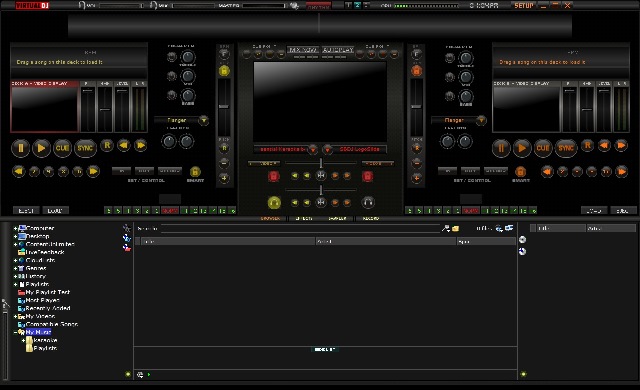Click the CUE button on the left deck
Image resolution: width=640 pixels, height=390 pixels.
point(62,148)
